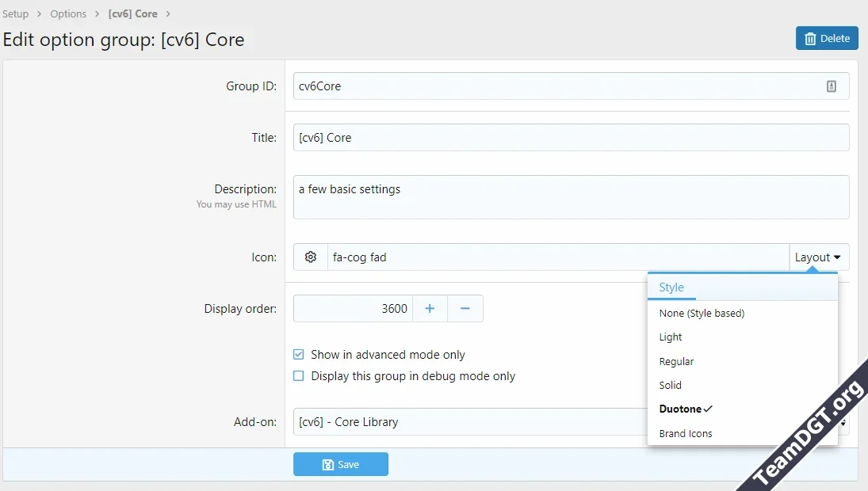868x491 pixels.
Task: Uncheck Show in advanced mode only
Action: 299,355
